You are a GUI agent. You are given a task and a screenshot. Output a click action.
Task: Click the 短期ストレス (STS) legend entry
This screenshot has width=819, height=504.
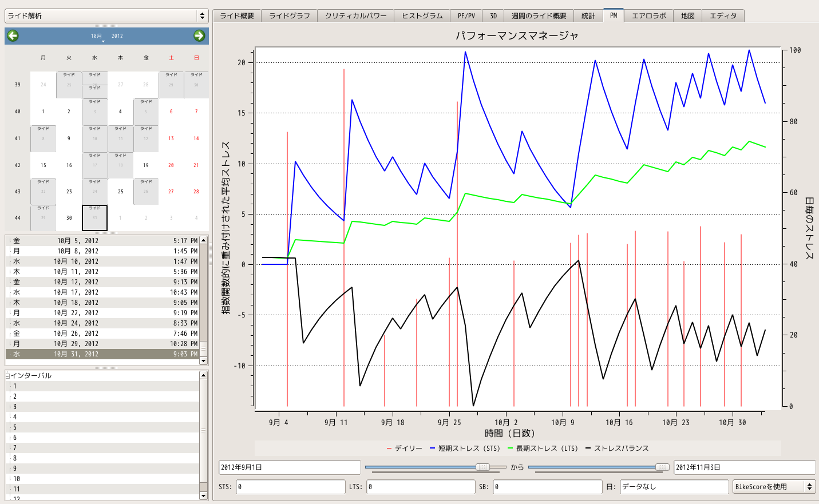coord(465,449)
